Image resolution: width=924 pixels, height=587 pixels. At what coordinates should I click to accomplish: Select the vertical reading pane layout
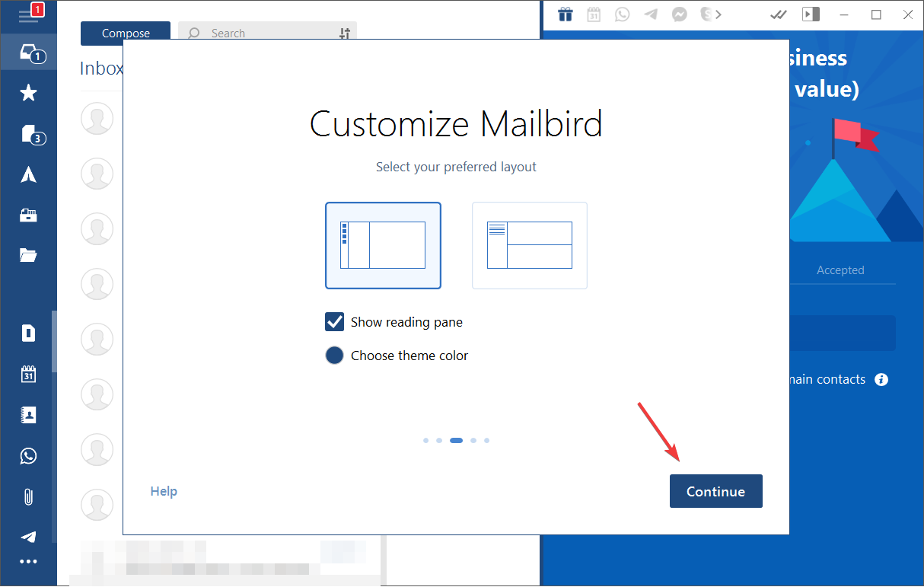383,245
